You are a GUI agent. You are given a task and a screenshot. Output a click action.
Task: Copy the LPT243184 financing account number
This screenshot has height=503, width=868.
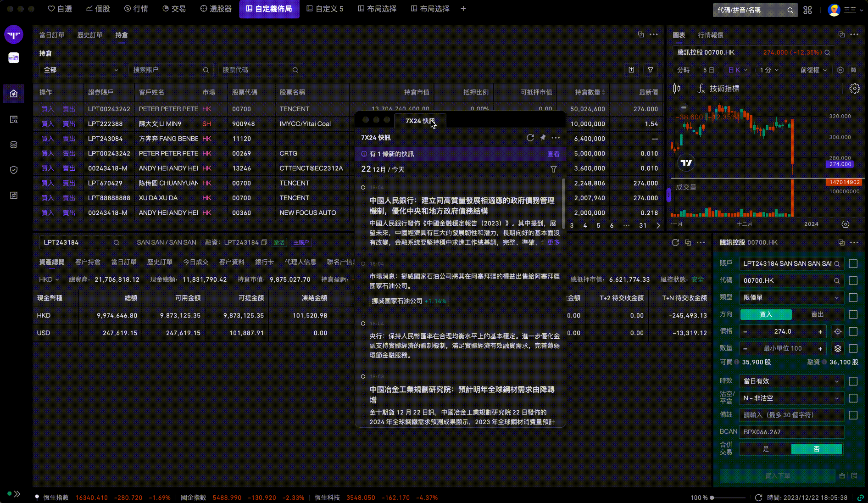tap(264, 242)
